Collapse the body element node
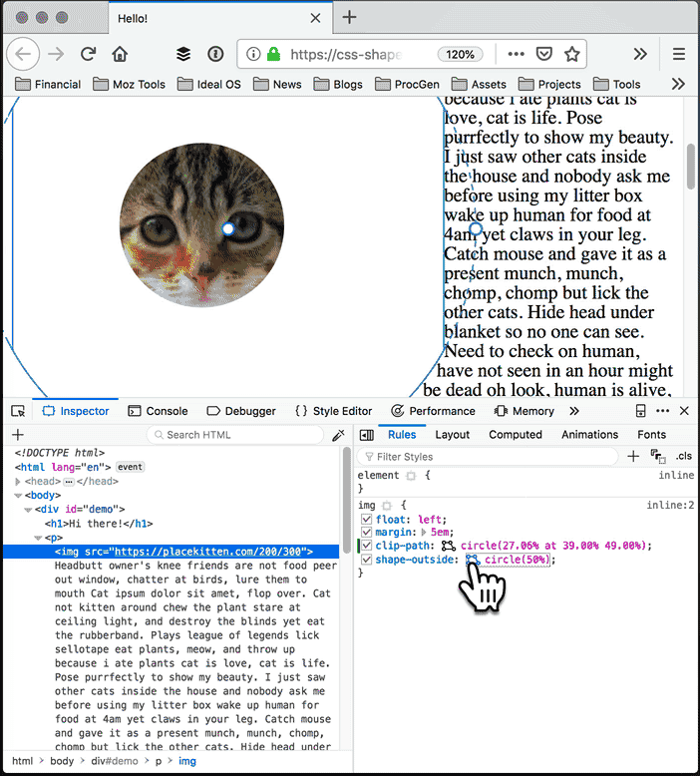The image size is (700, 776). pyautogui.click(x=18, y=496)
